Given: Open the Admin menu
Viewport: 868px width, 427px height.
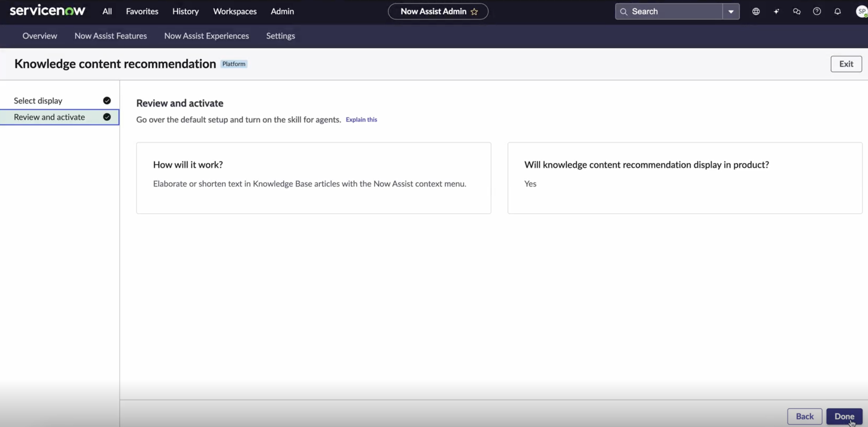Looking at the screenshot, I should [282, 12].
